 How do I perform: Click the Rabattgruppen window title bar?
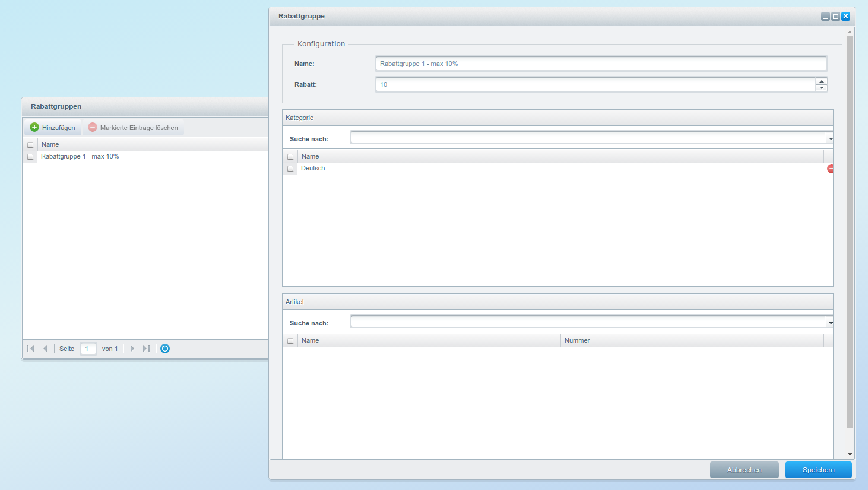[x=145, y=106]
